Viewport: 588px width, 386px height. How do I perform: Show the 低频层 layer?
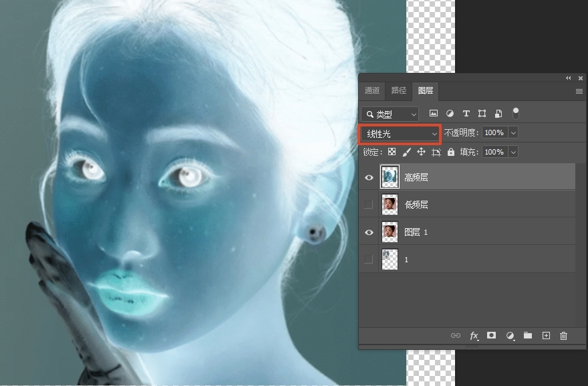coord(369,205)
